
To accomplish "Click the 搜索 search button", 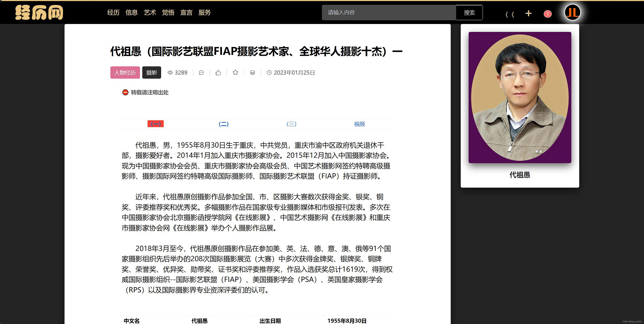I will coord(469,12).
